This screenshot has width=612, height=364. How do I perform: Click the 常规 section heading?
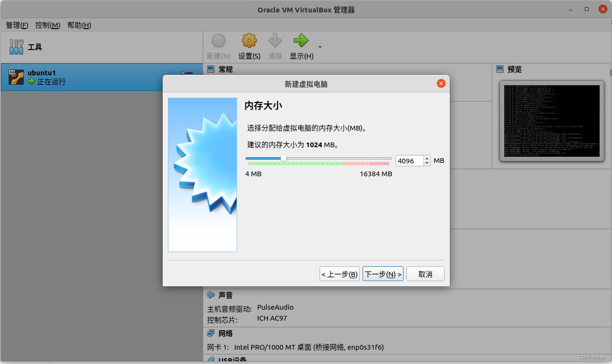(x=226, y=70)
